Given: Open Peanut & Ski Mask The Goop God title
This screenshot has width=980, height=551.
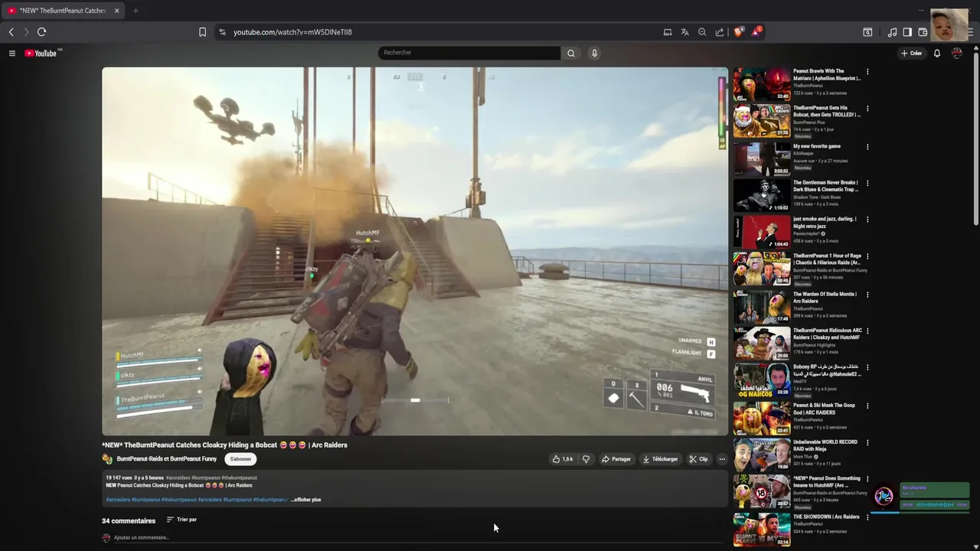Looking at the screenshot, I should pos(825,409).
